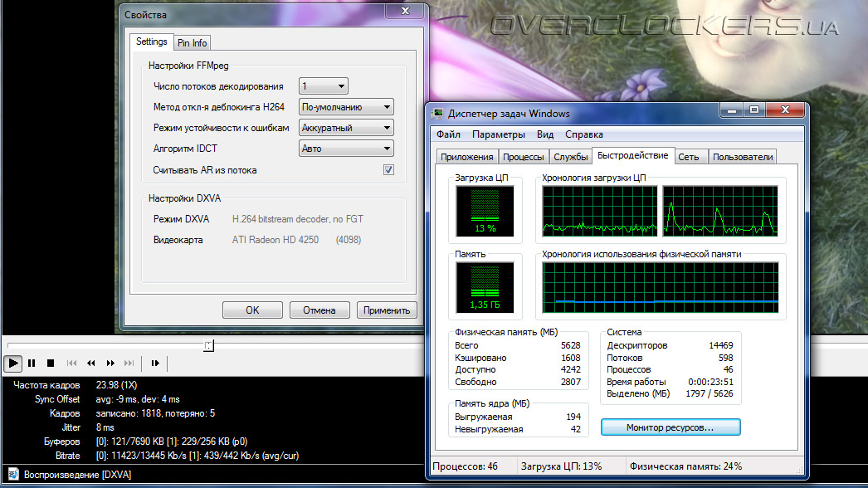Switch to the Службы tab
Image resolution: width=868 pixels, height=488 pixels.
tap(570, 157)
